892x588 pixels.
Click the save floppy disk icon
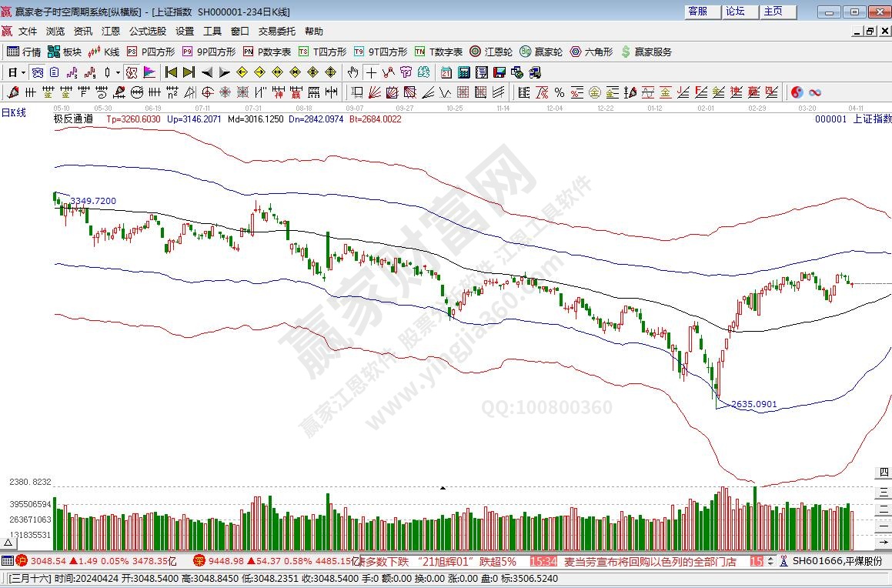[x=499, y=72]
